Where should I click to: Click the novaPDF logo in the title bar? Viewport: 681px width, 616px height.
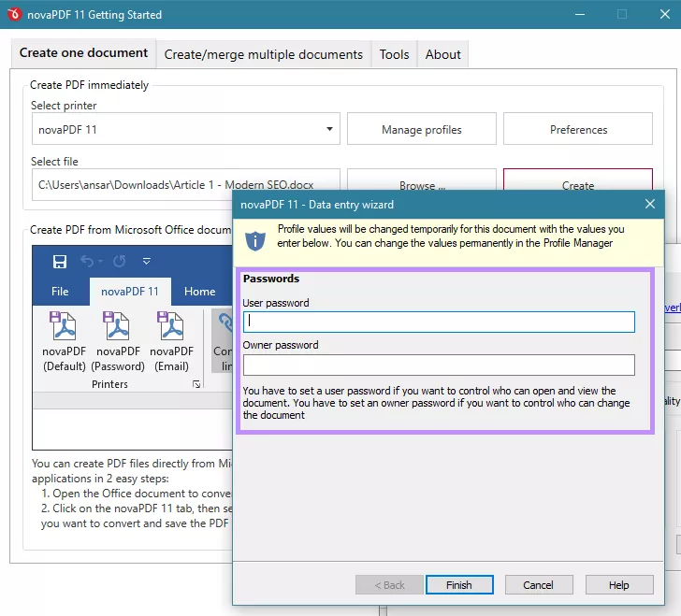(x=14, y=14)
